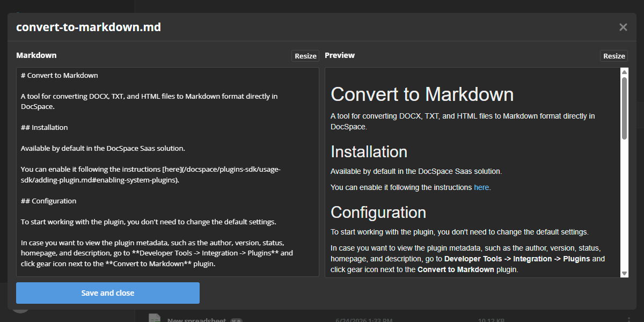Image resolution: width=644 pixels, height=322 pixels.
Task: Click the '# Convert to Markdown' source line
Action: [60, 75]
